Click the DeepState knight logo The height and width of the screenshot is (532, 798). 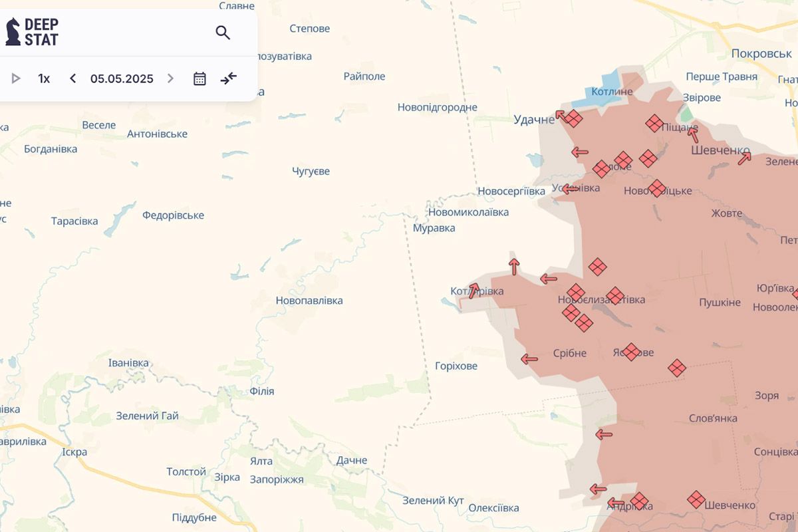pyautogui.click(x=13, y=32)
